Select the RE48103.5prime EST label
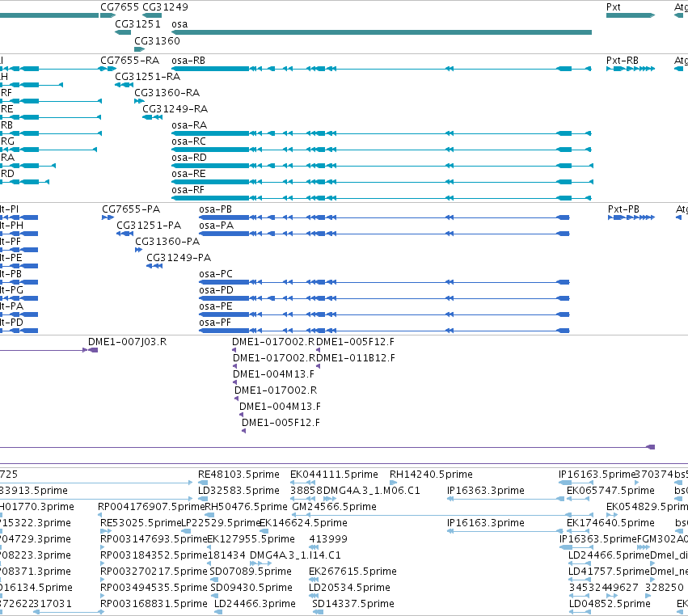688x616 pixels. click(x=238, y=475)
